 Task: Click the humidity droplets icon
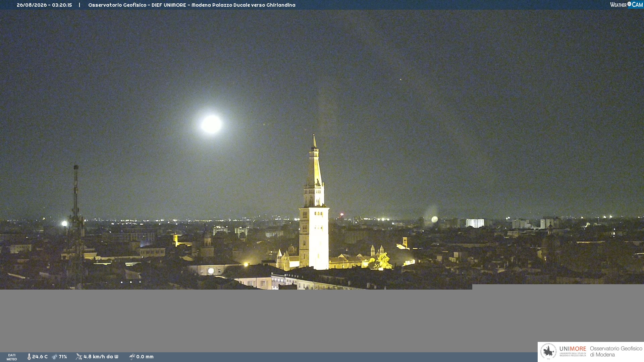pos(55,357)
